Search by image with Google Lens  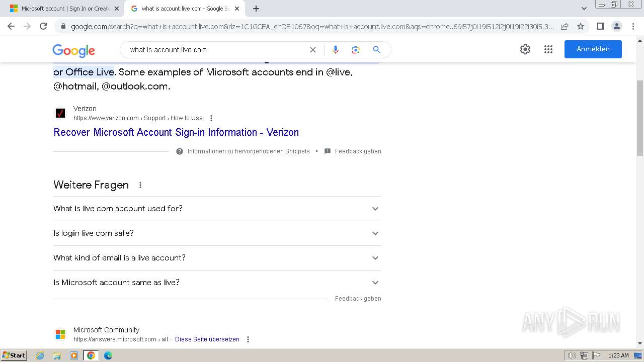(x=356, y=50)
